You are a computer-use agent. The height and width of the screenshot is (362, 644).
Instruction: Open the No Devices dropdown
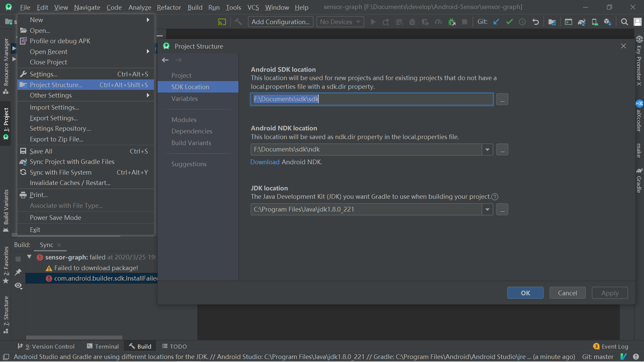(340, 22)
